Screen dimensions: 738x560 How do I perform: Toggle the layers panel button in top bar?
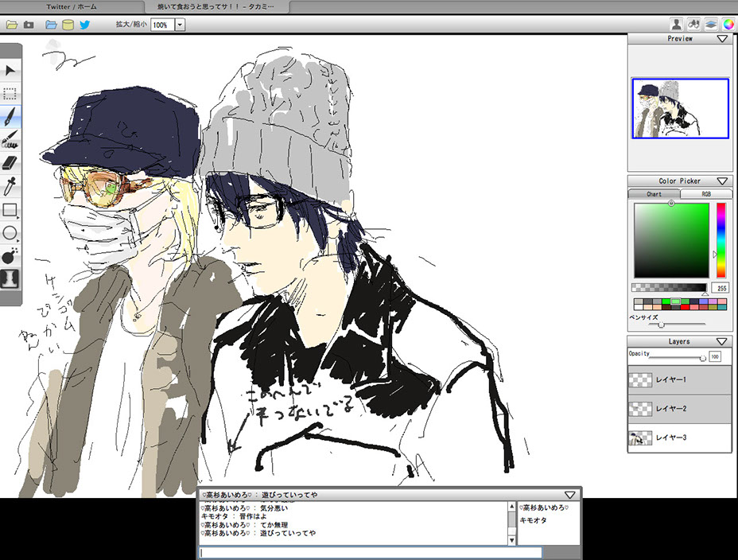(711, 25)
